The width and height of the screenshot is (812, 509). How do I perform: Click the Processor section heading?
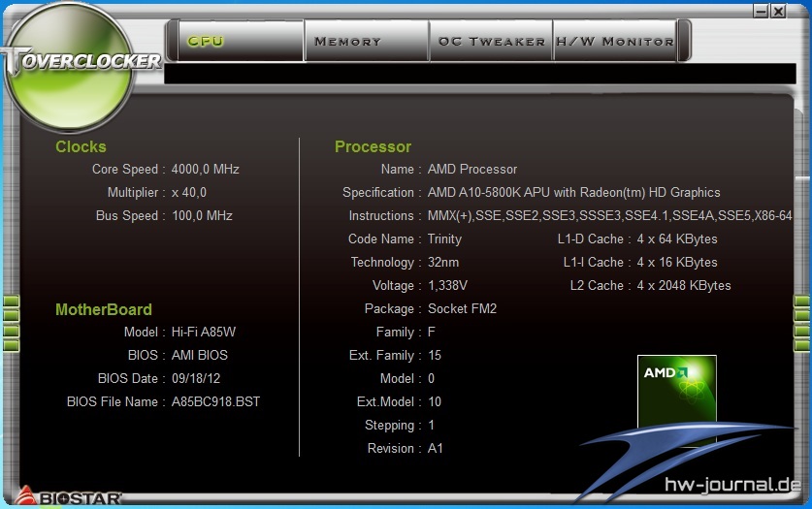click(373, 147)
